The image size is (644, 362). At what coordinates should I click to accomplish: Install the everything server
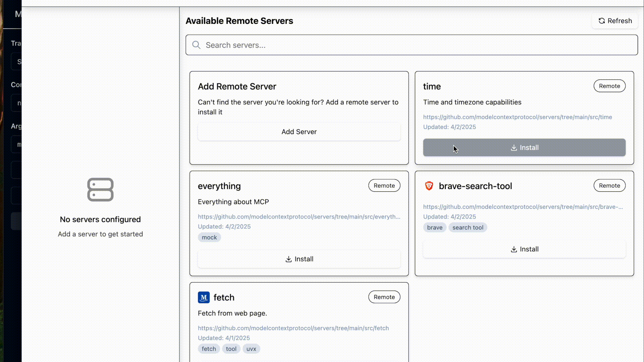coord(299,259)
